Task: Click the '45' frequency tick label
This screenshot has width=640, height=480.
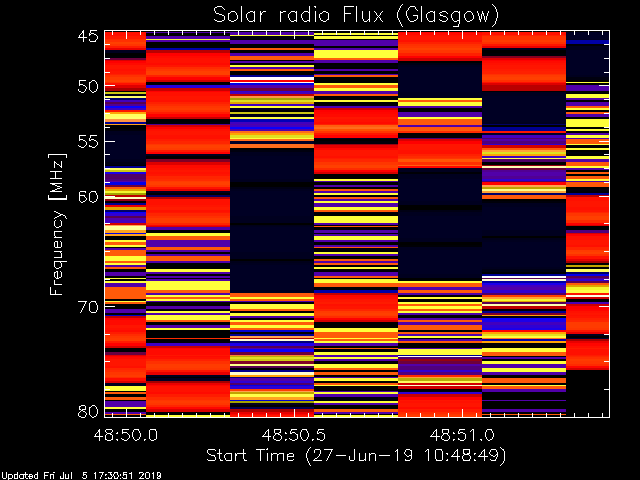Action: 88,36
